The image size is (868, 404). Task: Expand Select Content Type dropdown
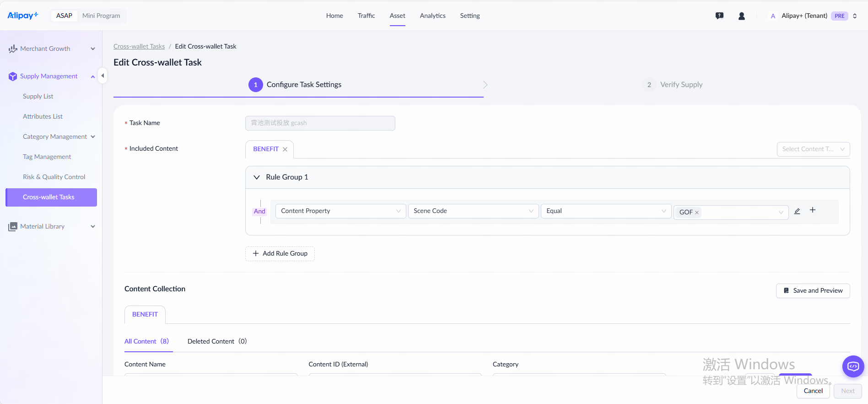point(813,149)
